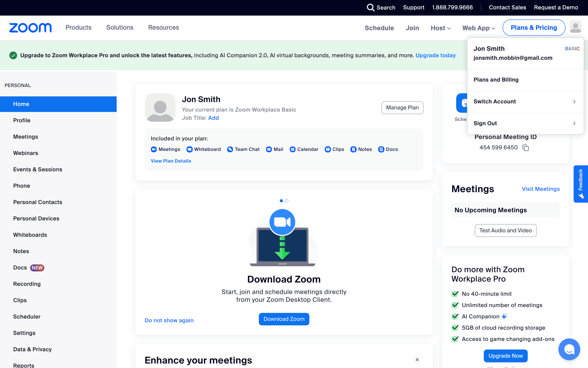
Task: Click the Notes plan feature icon
Action: (x=353, y=149)
